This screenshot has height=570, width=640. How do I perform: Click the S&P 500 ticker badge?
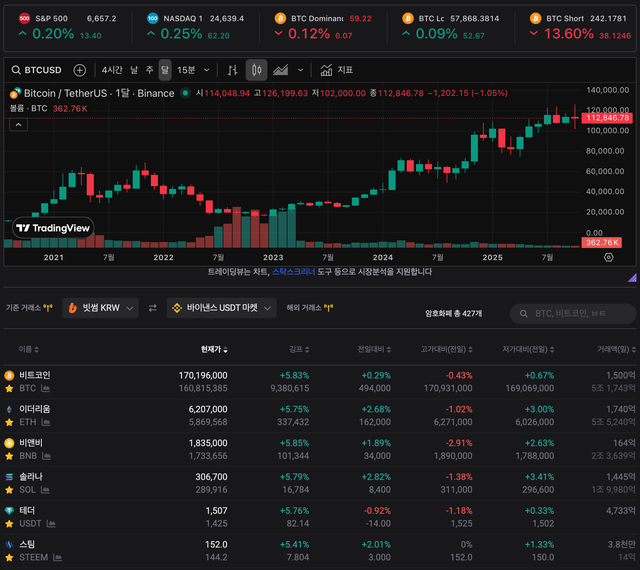coord(24,18)
